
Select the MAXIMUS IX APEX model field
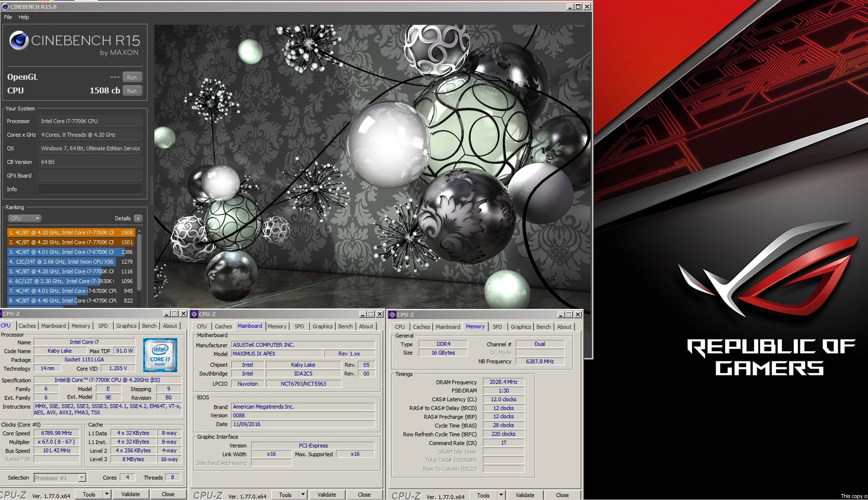277,354
